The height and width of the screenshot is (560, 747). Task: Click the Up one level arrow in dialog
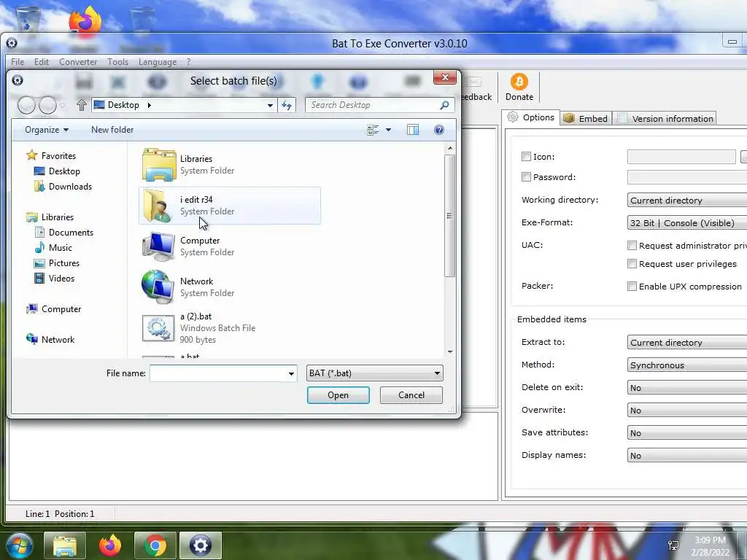(82, 105)
